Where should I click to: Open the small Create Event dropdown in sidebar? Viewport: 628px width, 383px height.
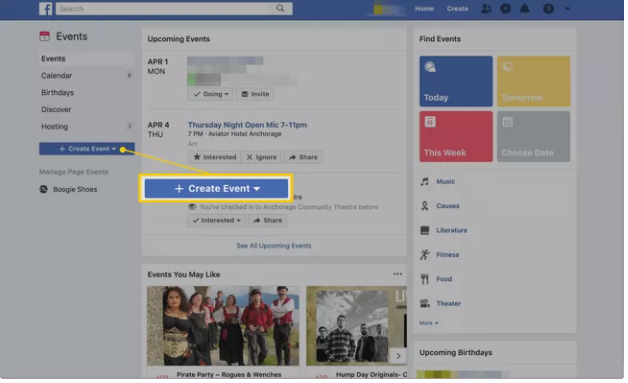click(87, 149)
